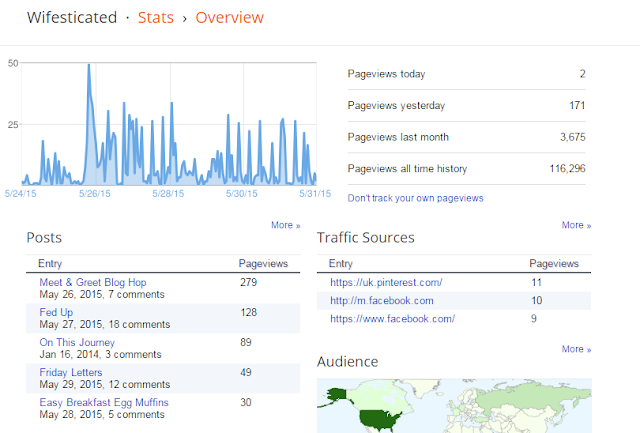This screenshot has height=433, width=640.
Task: Click the 5/28/15 date label on chart
Action: point(168,193)
